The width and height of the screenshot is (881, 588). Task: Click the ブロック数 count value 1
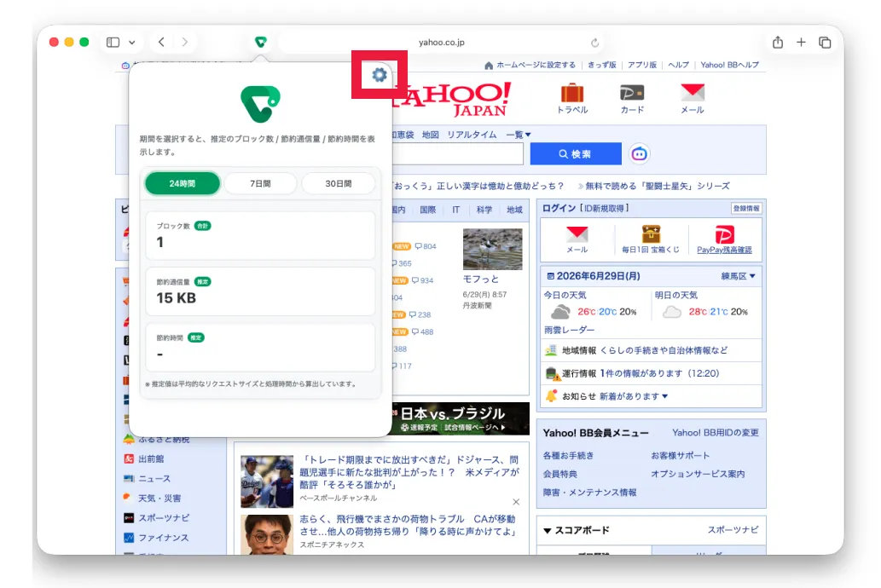(x=160, y=242)
